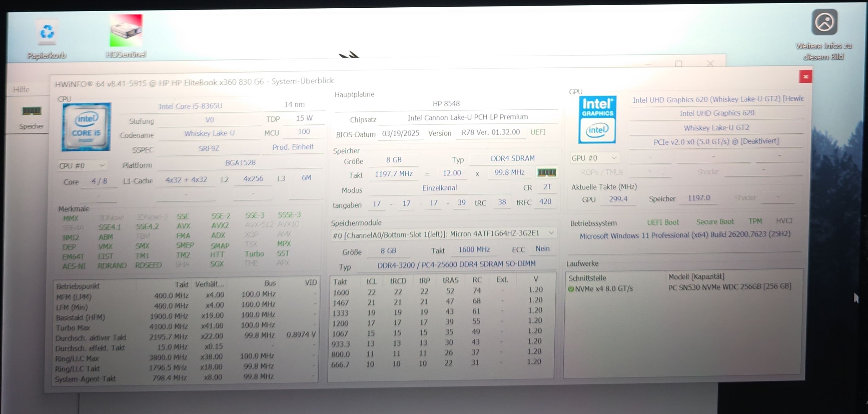Select the 1333 row in timings table
Image resolution: width=868 pixels, height=414 pixels.
(x=442, y=312)
